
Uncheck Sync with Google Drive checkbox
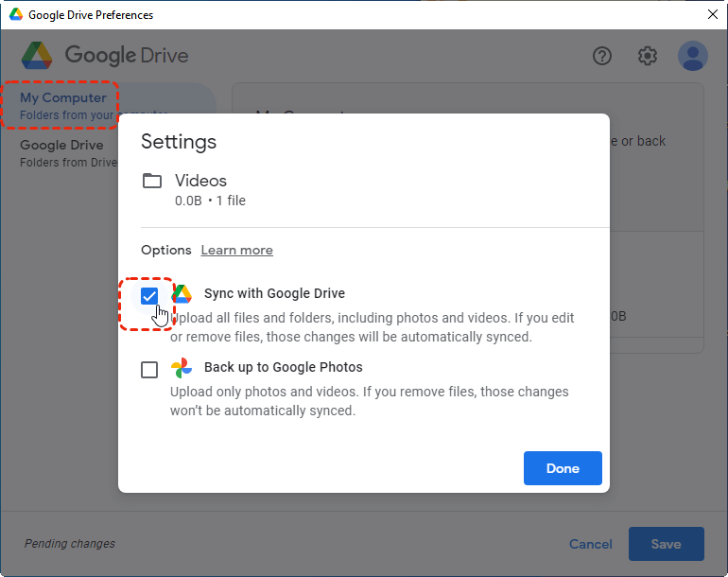(x=149, y=296)
